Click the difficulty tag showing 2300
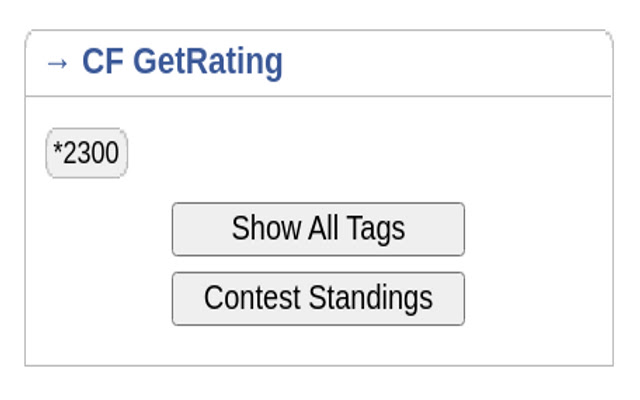Image resolution: width=640 pixels, height=400 pixels. [86, 154]
